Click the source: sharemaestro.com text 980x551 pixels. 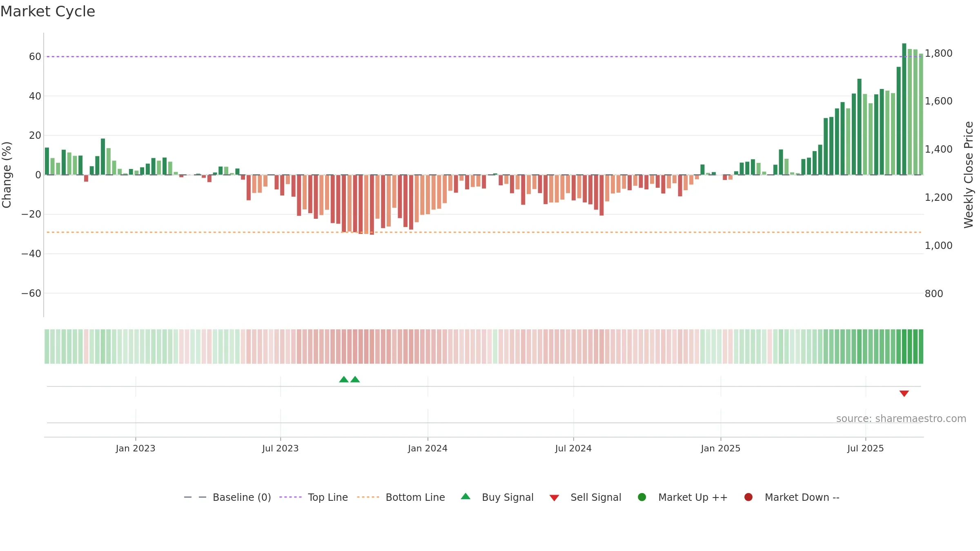(901, 419)
